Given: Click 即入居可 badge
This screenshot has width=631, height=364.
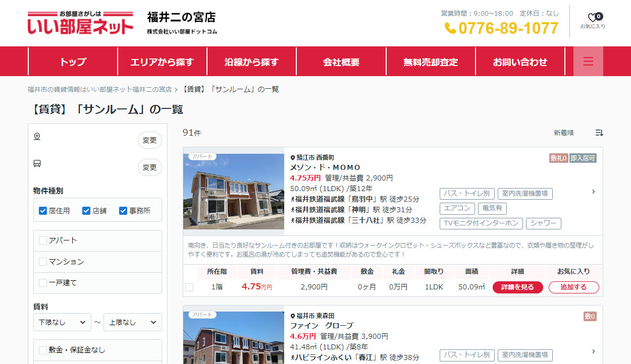Looking at the screenshot, I should [583, 158].
